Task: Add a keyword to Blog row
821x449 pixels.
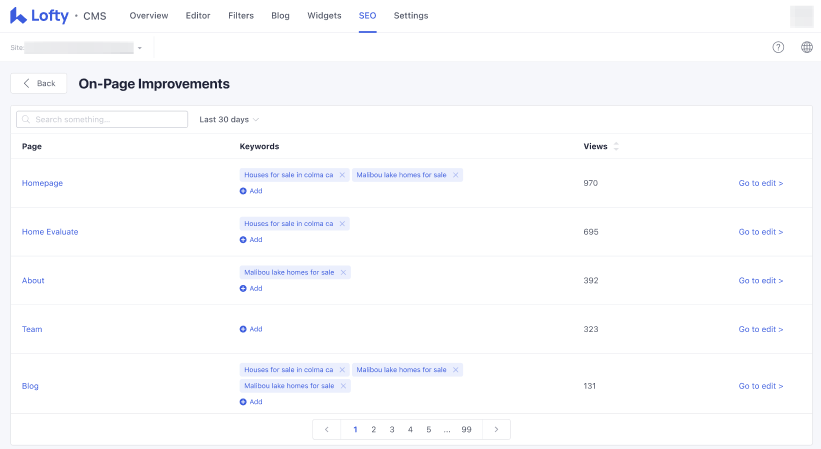Action: point(251,402)
